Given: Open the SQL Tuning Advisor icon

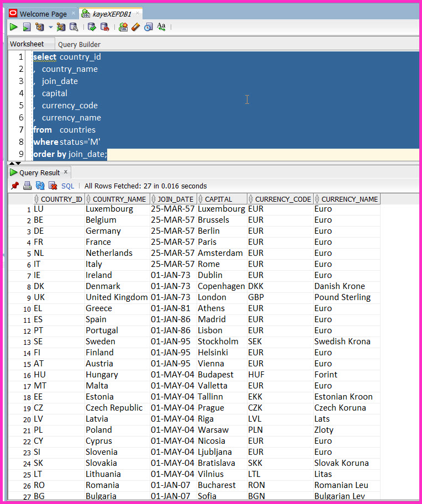Looking at the screenshot, I should pyautogui.click(x=74, y=27).
